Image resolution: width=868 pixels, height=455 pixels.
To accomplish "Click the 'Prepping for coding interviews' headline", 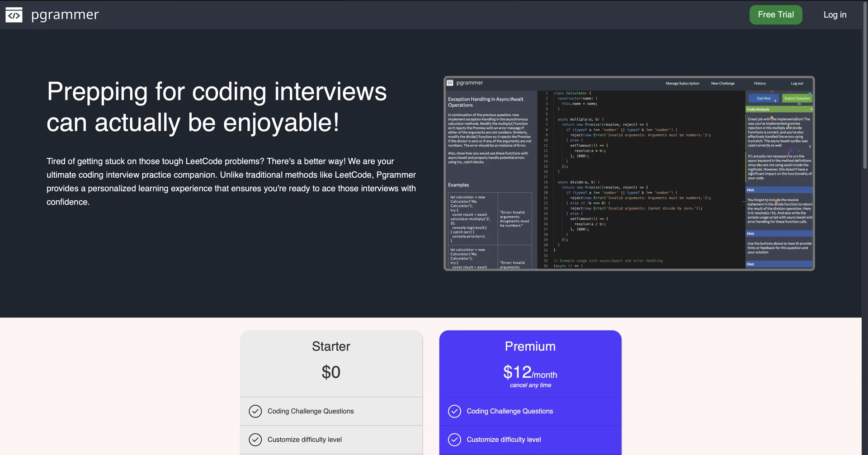I will coord(217,107).
